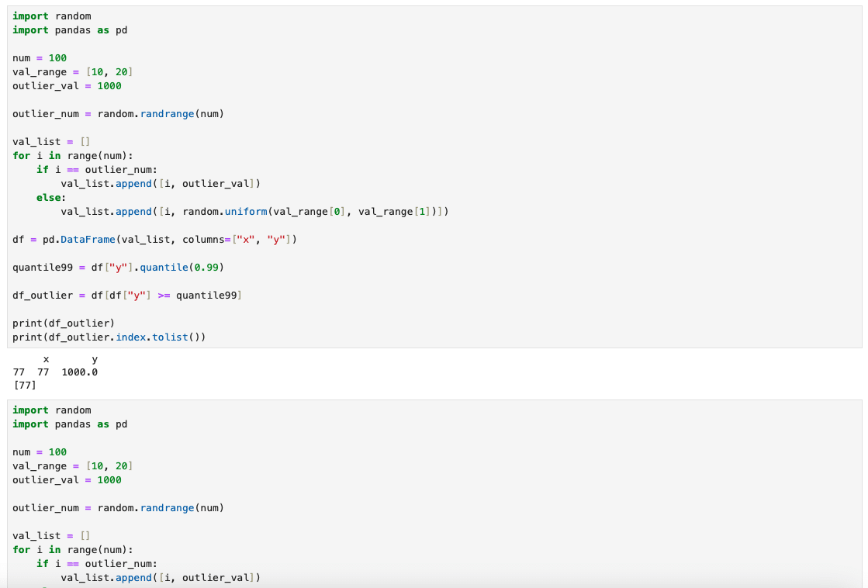This screenshot has width=868, height=588.
Task: Click the quantile(0.99) line
Action: point(124,268)
